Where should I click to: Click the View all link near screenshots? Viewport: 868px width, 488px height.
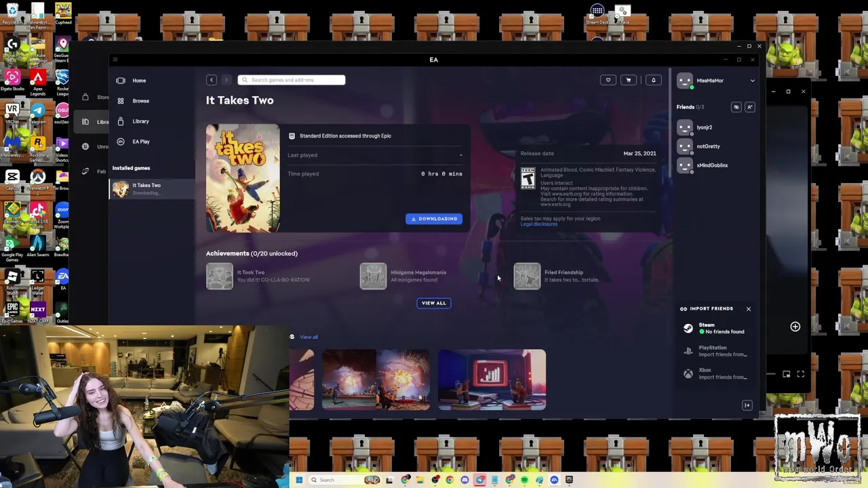[309, 337]
